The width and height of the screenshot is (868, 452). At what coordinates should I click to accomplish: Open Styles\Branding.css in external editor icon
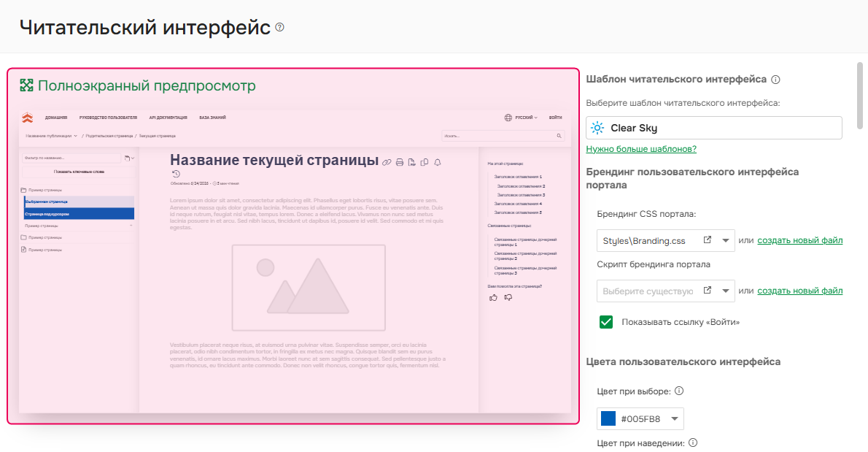[707, 240]
